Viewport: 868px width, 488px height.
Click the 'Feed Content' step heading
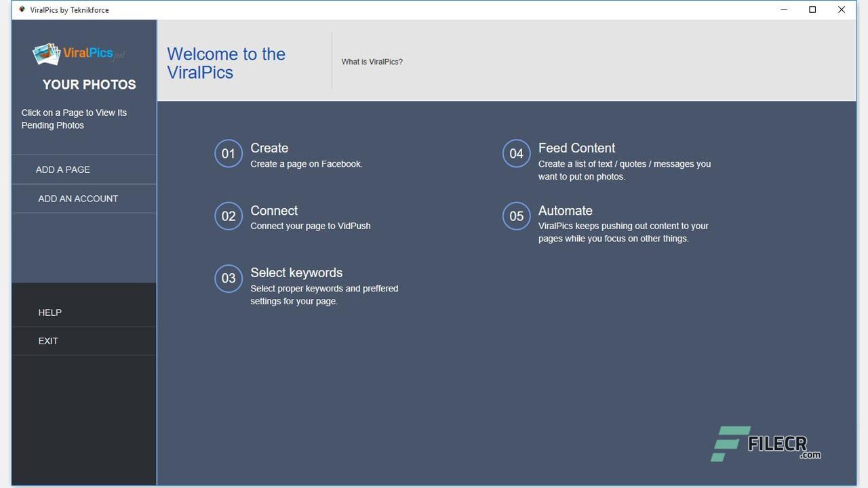pos(576,148)
